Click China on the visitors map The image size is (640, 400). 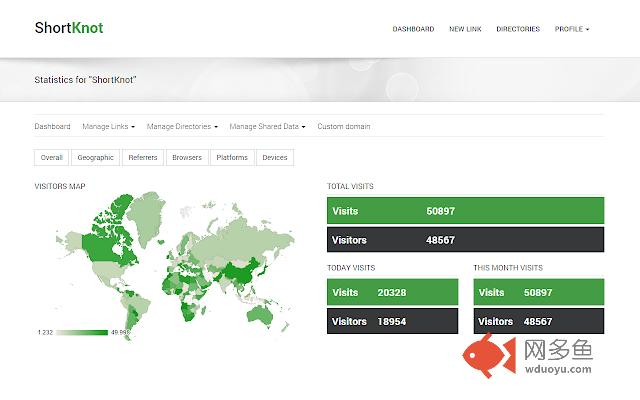241,273
